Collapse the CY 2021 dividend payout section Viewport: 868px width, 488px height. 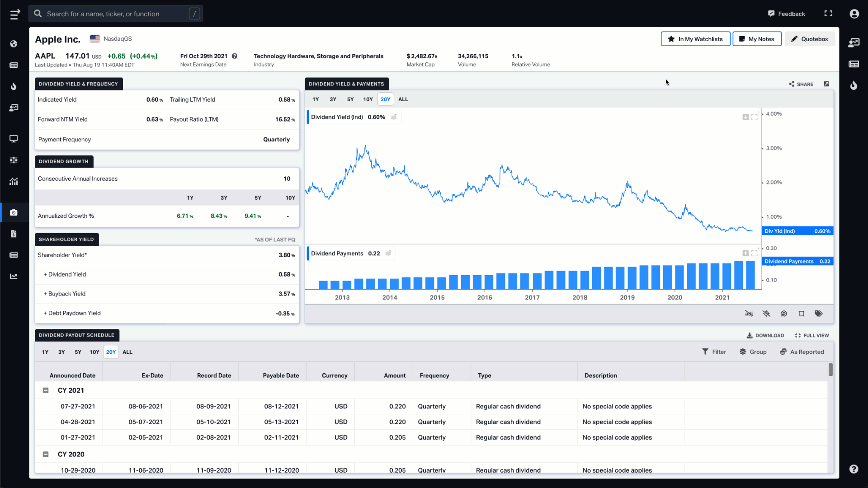[46, 390]
